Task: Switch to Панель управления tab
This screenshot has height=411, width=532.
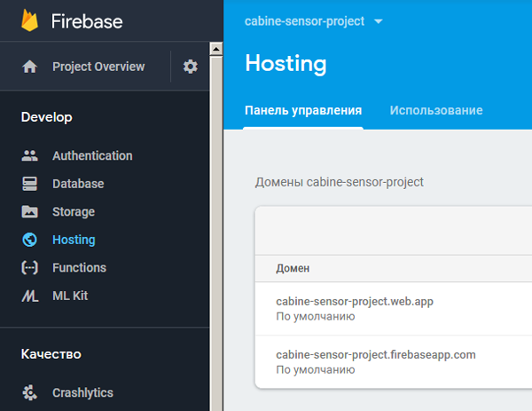Action: (303, 110)
